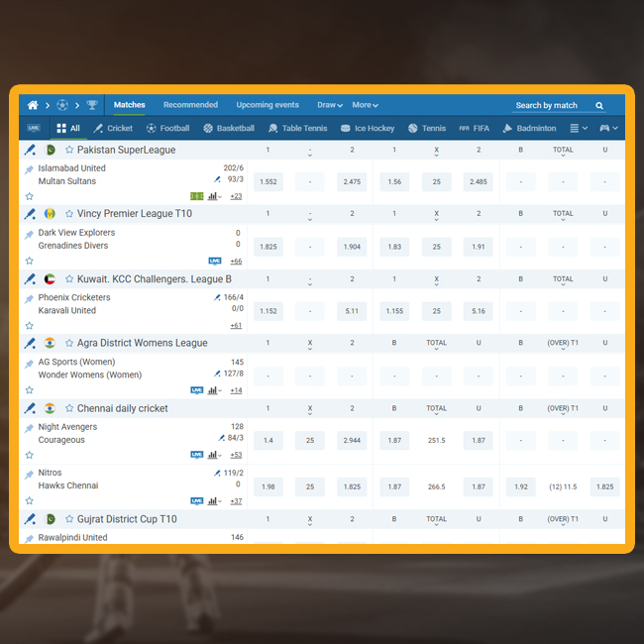Bet on odds 1.552 for Islamabad United

tap(268, 182)
